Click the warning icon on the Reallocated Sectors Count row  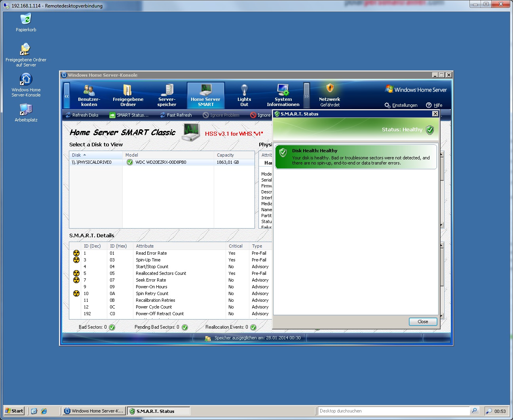[76, 273]
